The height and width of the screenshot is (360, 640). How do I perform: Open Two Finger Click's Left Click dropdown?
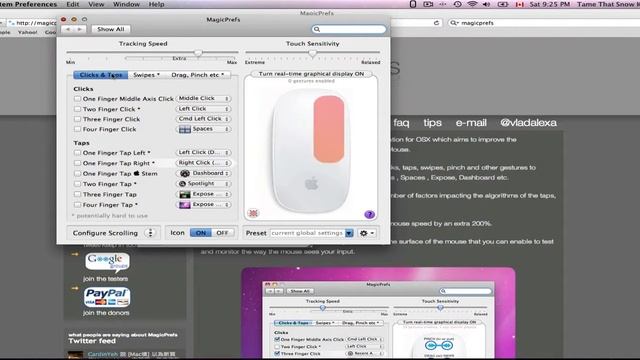[204, 109]
